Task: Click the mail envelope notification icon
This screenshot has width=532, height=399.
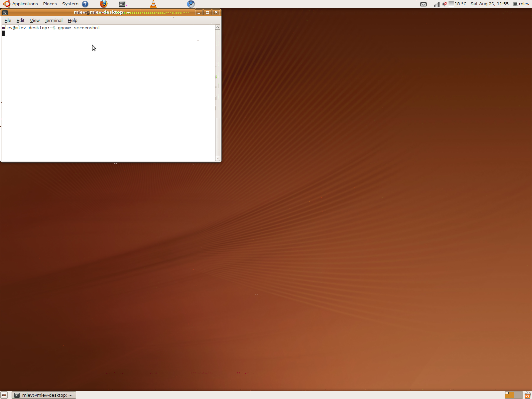Action: tap(423, 4)
